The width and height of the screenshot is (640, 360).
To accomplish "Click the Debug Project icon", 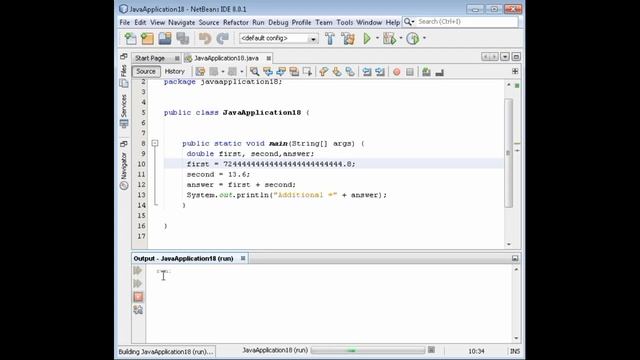I will pos(390,38).
